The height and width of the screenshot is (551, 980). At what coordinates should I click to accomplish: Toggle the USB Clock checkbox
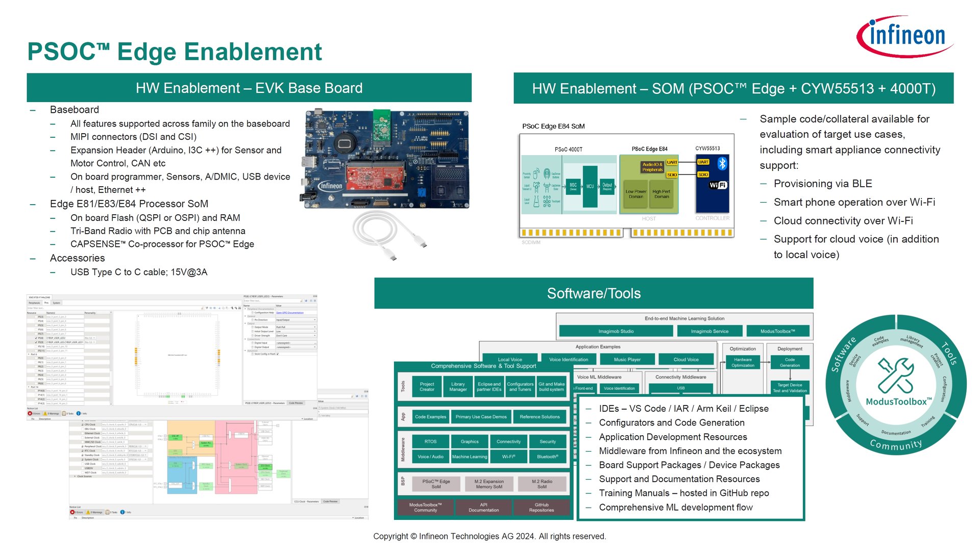[83, 464]
